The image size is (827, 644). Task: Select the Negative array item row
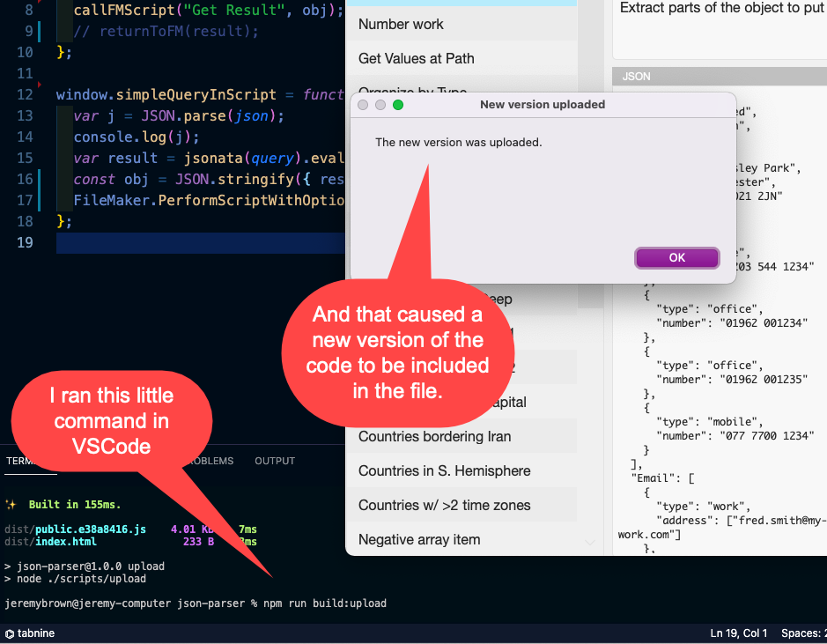point(461,539)
